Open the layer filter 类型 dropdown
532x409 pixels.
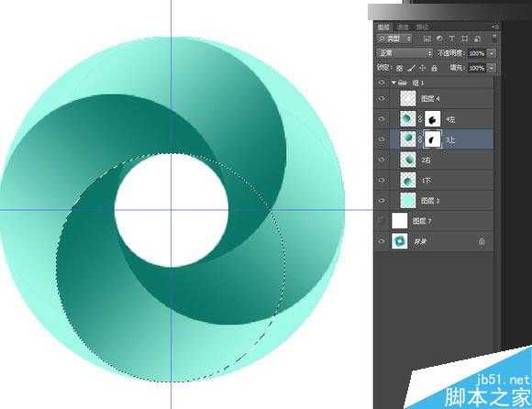394,39
